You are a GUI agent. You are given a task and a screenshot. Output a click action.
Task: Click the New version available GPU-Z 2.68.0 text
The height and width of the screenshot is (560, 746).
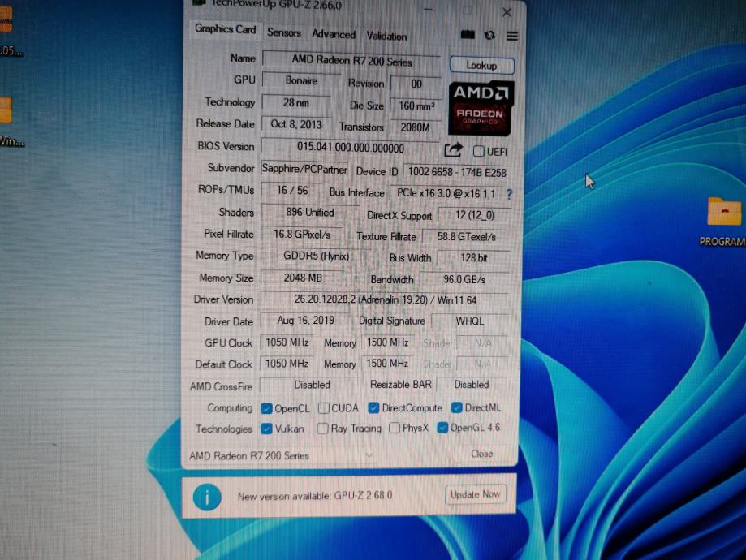click(x=315, y=496)
